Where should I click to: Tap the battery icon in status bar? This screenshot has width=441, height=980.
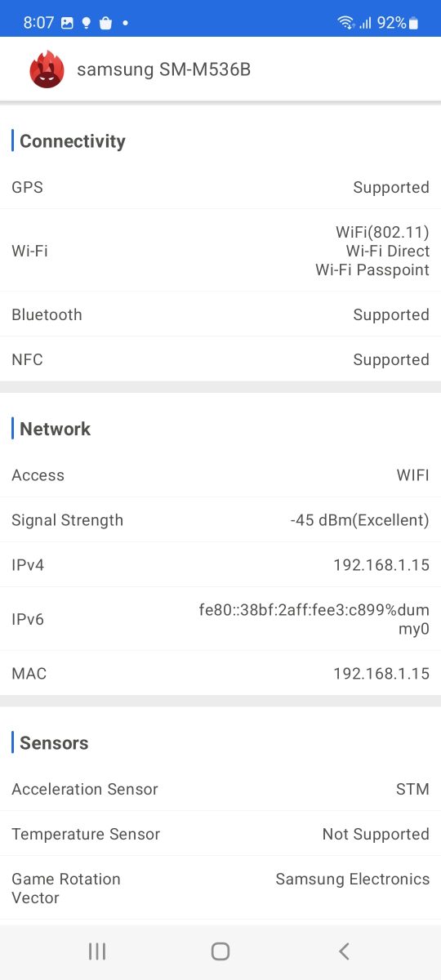414,23
